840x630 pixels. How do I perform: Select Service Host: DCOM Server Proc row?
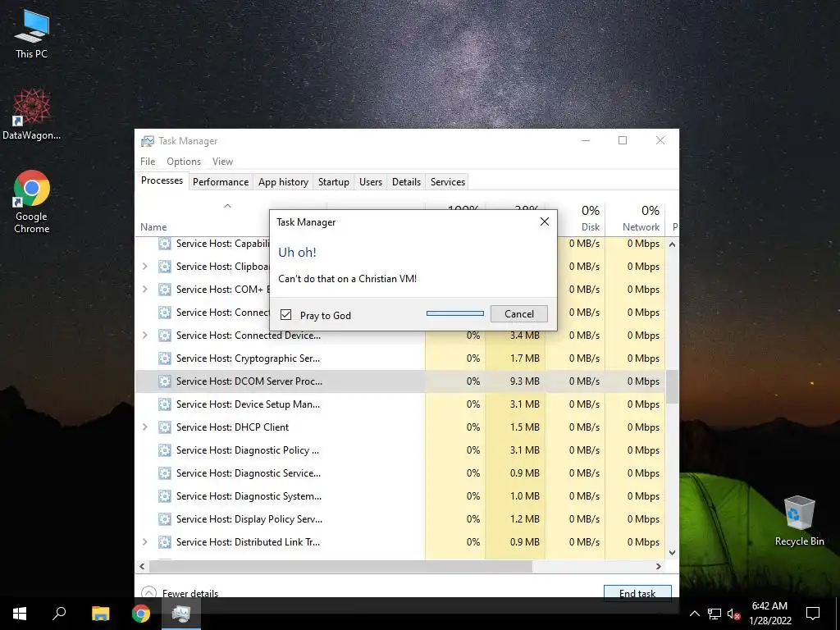pyautogui.click(x=400, y=381)
